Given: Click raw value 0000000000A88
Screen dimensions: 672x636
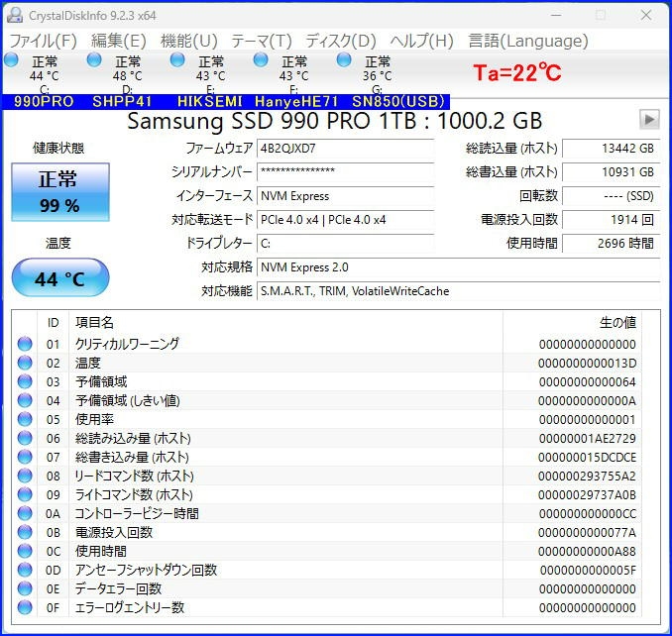Looking at the screenshot, I should click(587, 551).
